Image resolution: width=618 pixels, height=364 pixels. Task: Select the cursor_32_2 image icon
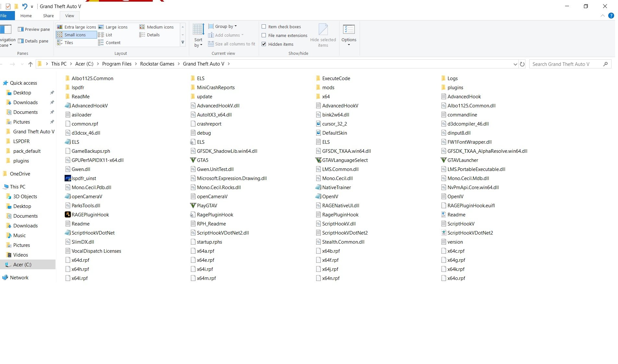click(318, 124)
